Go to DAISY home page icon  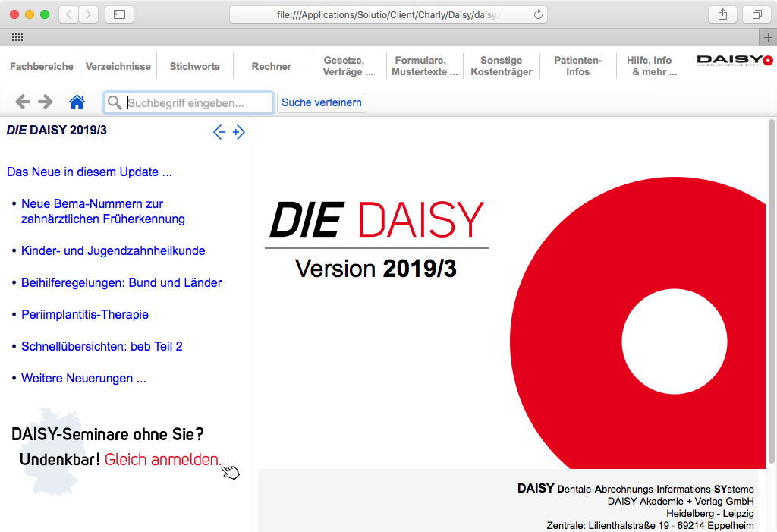point(77,102)
